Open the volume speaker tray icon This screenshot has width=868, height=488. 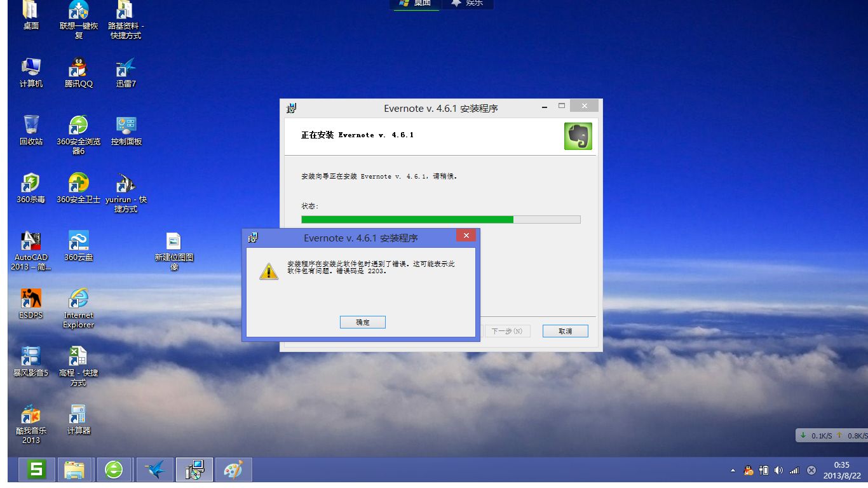point(779,470)
